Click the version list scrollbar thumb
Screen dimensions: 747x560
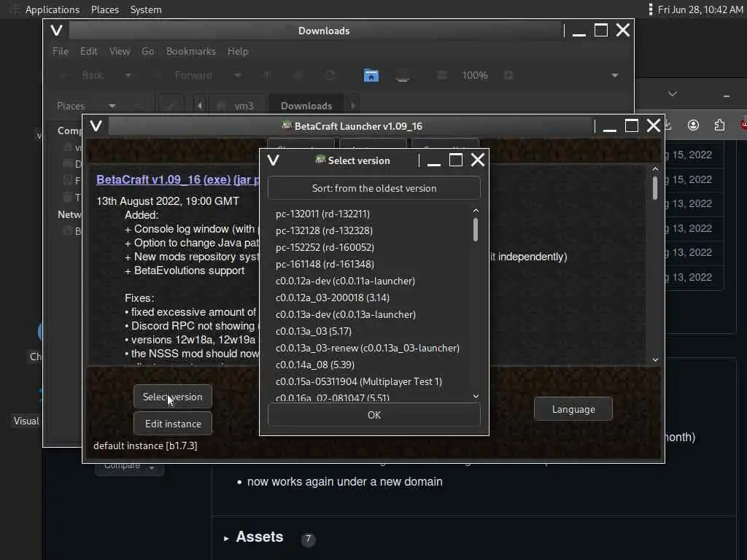(476, 230)
